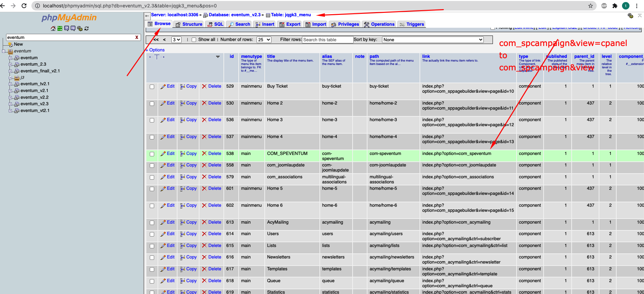
Task: Open the page number dropdown showing 3
Action: pyautogui.click(x=176, y=40)
